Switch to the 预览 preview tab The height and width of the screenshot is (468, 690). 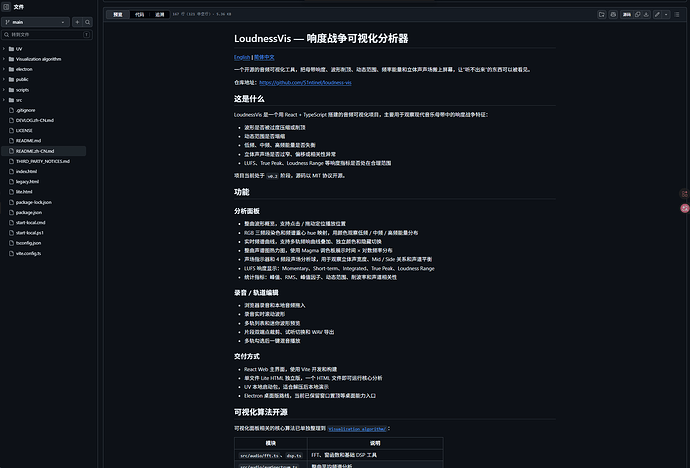(118, 15)
